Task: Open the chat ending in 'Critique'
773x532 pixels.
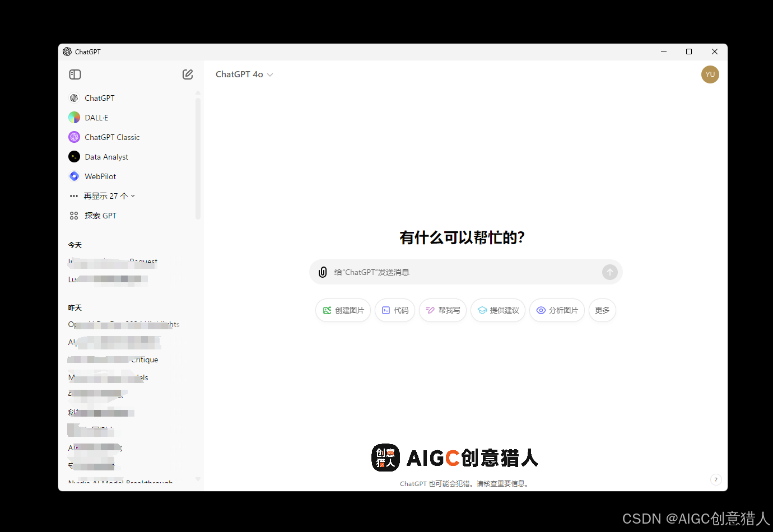Action: [113, 360]
